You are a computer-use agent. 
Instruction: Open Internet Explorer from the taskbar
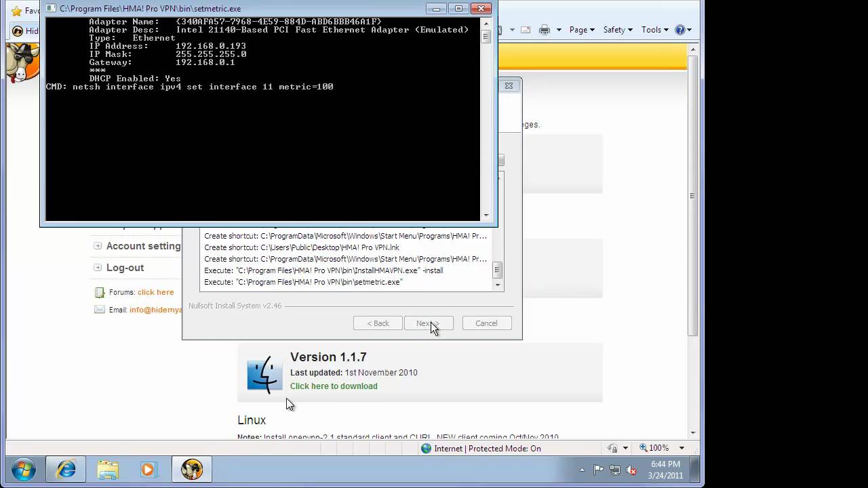click(x=66, y=470)
